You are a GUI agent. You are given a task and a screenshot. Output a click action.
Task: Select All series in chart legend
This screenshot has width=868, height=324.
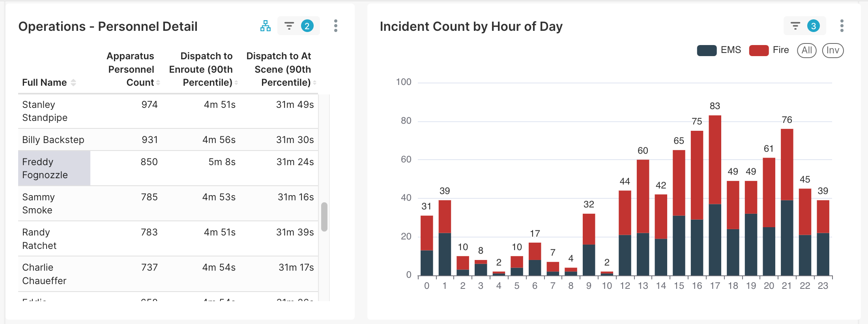point(806,50)
